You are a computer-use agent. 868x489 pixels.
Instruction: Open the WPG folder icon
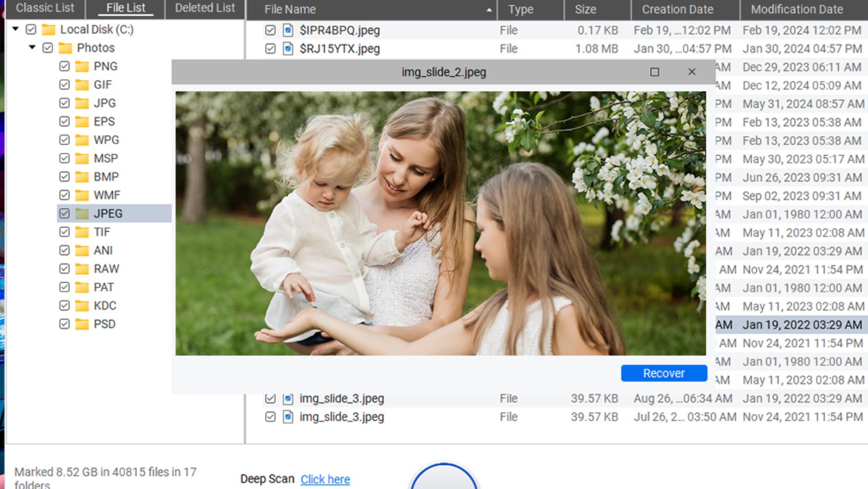pos(82,140)
